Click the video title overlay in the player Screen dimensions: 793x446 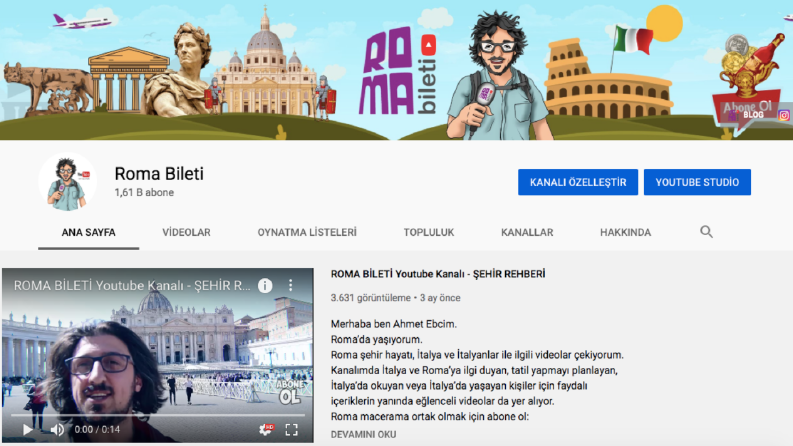(x=132, y=286)
